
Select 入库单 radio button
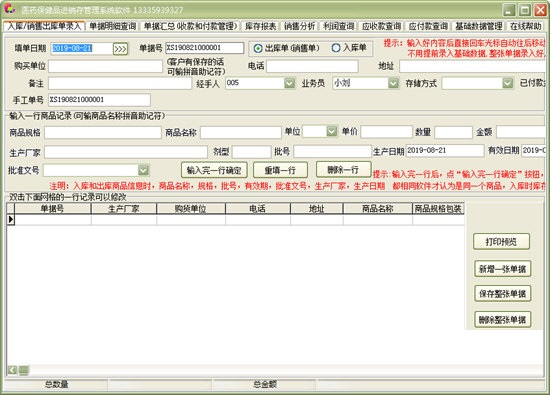tap(336, 48)
